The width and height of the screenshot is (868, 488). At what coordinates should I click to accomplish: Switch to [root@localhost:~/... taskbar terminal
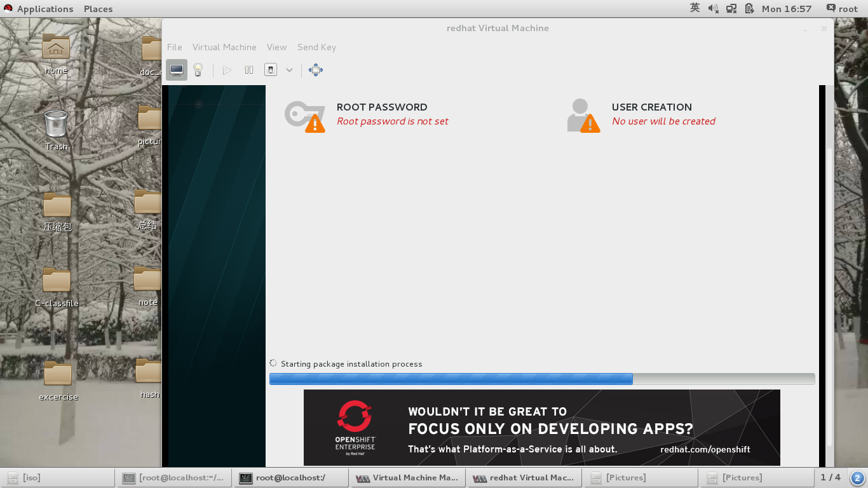point(174,478)
